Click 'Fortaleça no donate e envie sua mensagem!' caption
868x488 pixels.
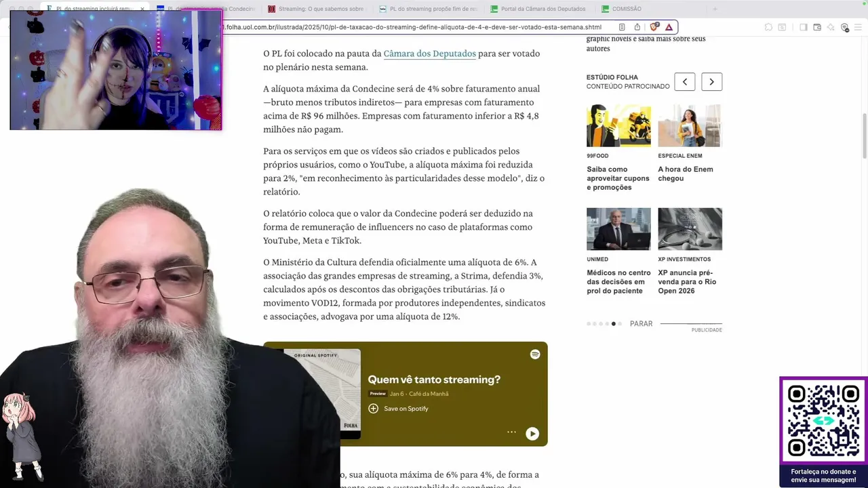823,476
